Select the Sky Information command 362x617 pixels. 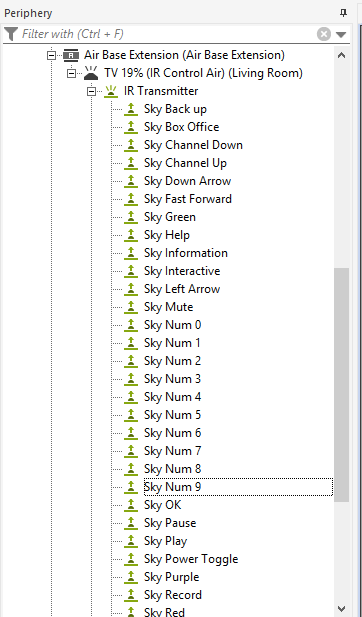186,253
